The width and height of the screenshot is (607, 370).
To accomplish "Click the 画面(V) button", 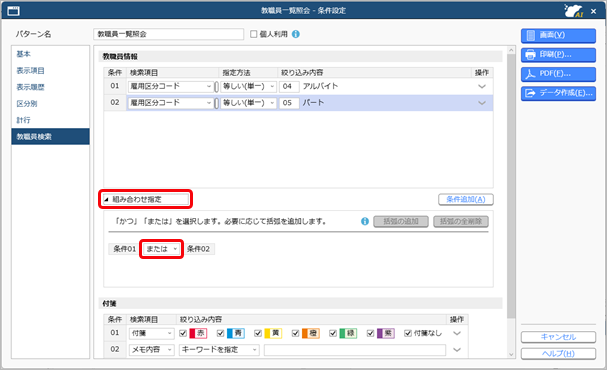I will [x=558, y=35].
